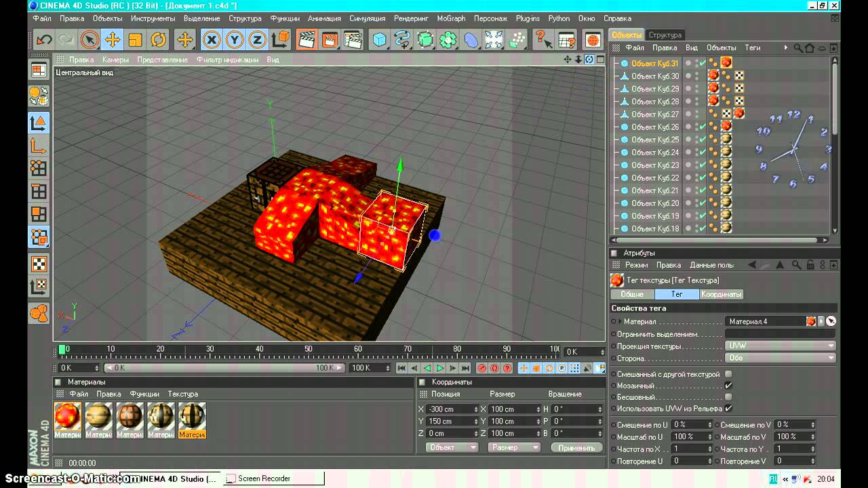Open the MoGraph menu

[x=451, y=18]
